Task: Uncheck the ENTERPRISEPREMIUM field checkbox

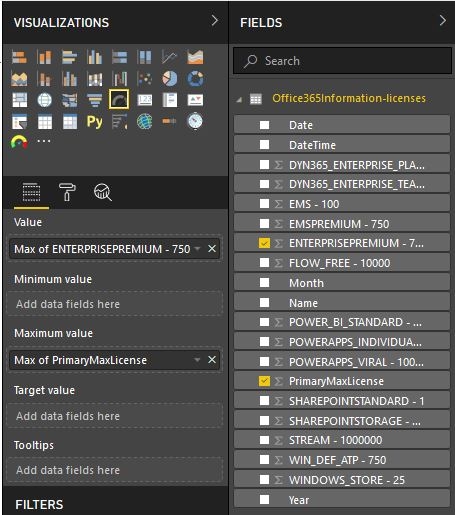Action: click(264, 243)
